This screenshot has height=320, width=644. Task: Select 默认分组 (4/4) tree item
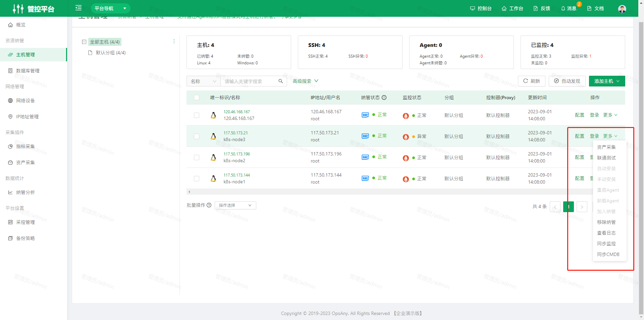pyautogui.click(x=111, y=53)
